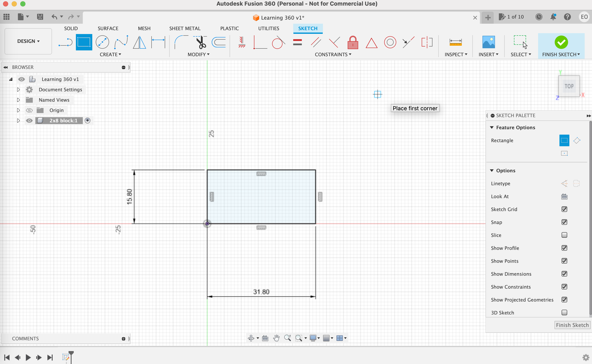592x364 pixels.
Task: Open the DESIGN workspace dropdown
Action: pyautogui.click(x=28, y=41)
